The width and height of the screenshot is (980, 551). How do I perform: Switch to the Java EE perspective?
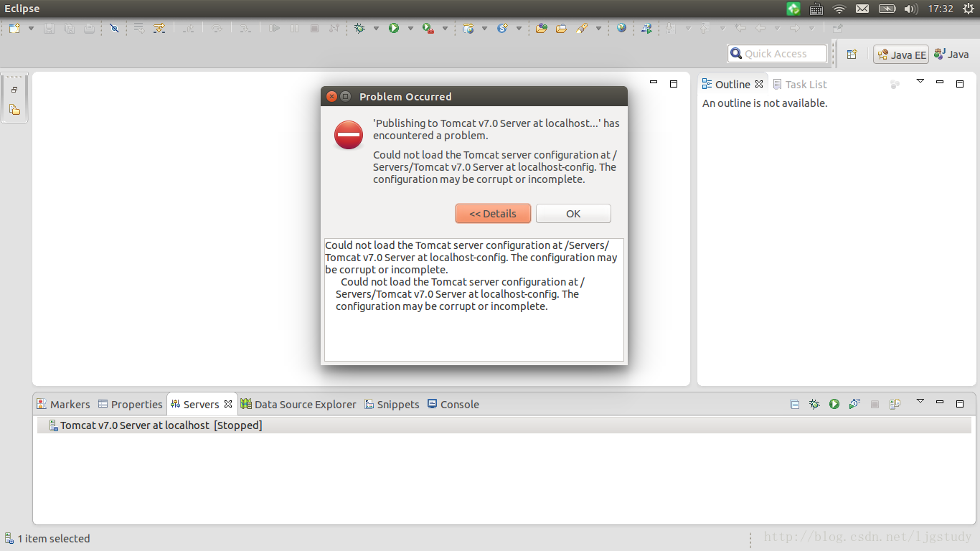[x=901, y=55]
